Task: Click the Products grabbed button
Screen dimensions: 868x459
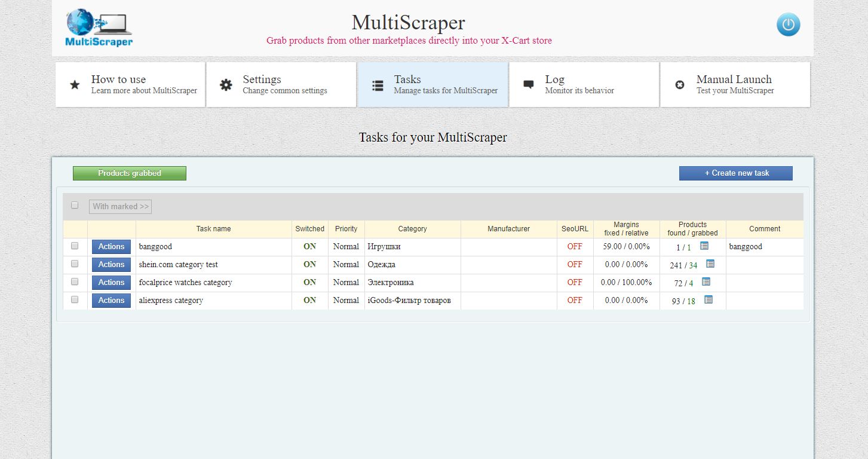Action: coord(130,173)
